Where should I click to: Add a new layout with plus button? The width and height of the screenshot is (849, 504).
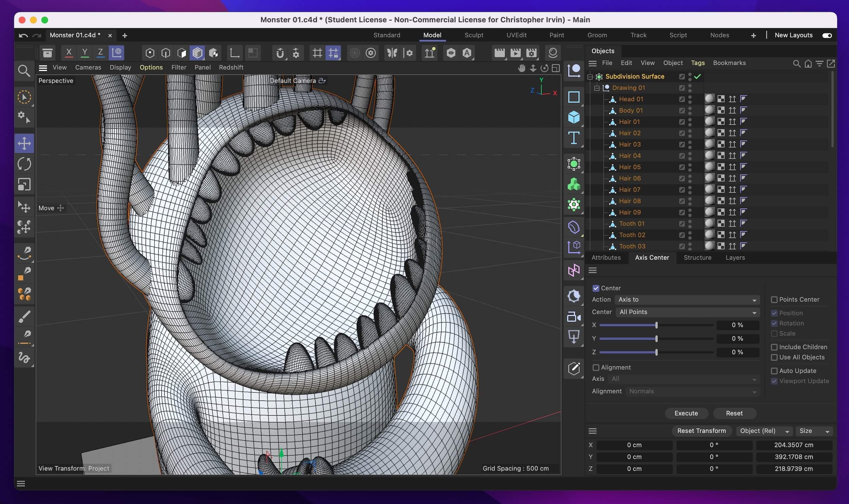click(x=753, y=35)
